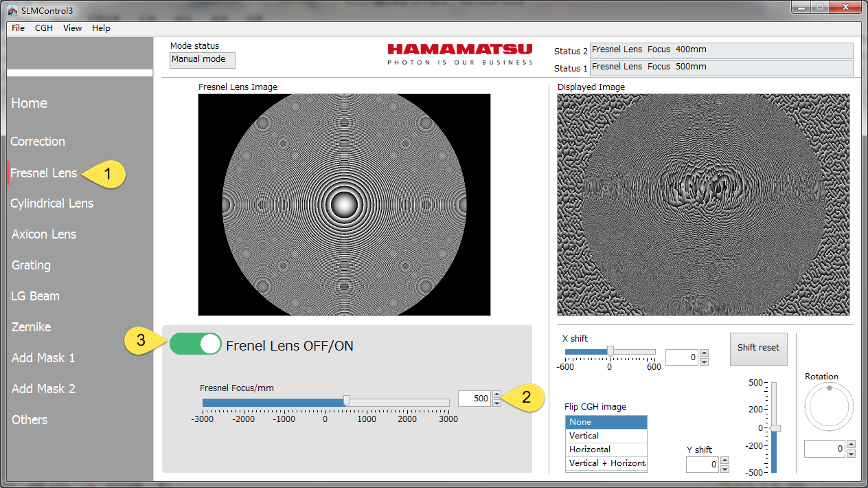Click the Fresnel Focus value input field

pos(474,399)
